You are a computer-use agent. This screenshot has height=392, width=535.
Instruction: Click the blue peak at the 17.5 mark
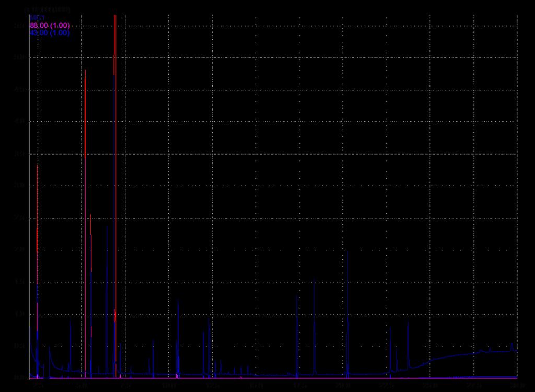click(297, 337)
